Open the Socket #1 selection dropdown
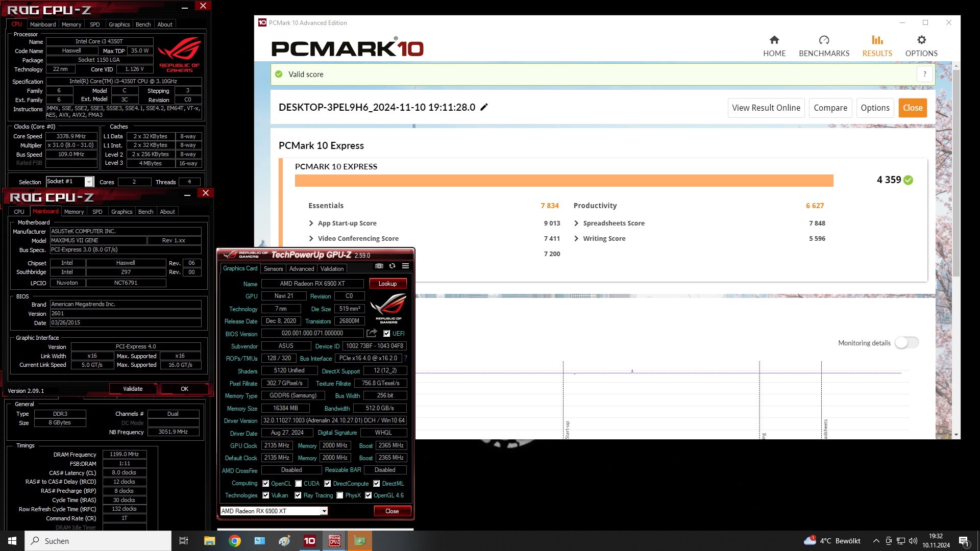980x551 pixels. coord(89,182)
